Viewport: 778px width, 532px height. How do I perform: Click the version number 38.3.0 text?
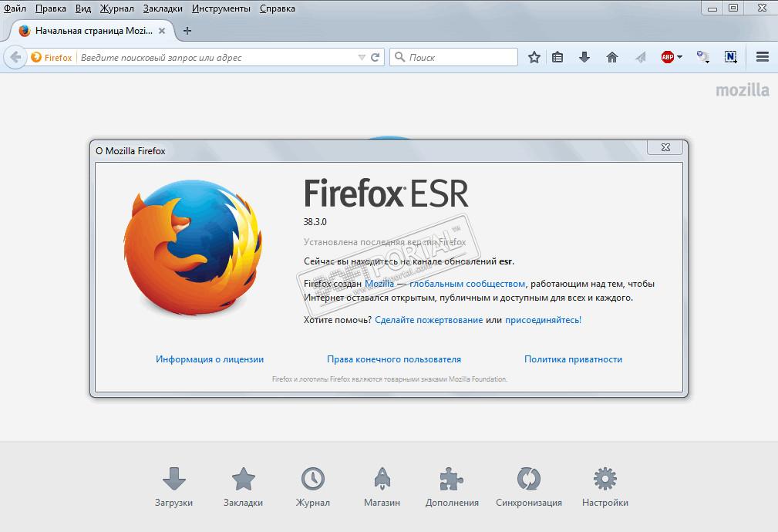315,222
